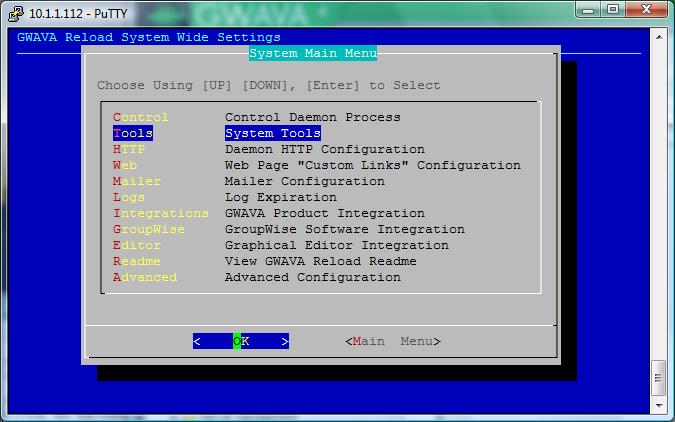Viewport: 675px width, 422px height.
Task: Click 'GroupWise Software Integration' text
Action: point(345,229)
